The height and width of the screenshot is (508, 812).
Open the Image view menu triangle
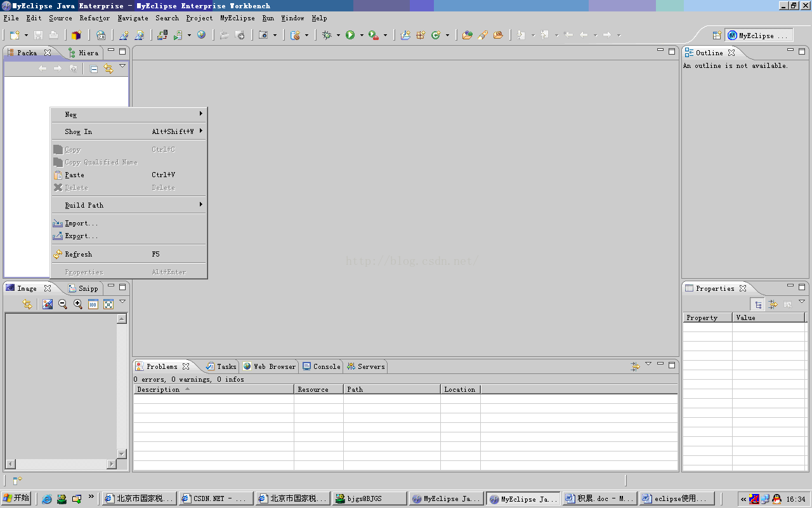(122, 302)
